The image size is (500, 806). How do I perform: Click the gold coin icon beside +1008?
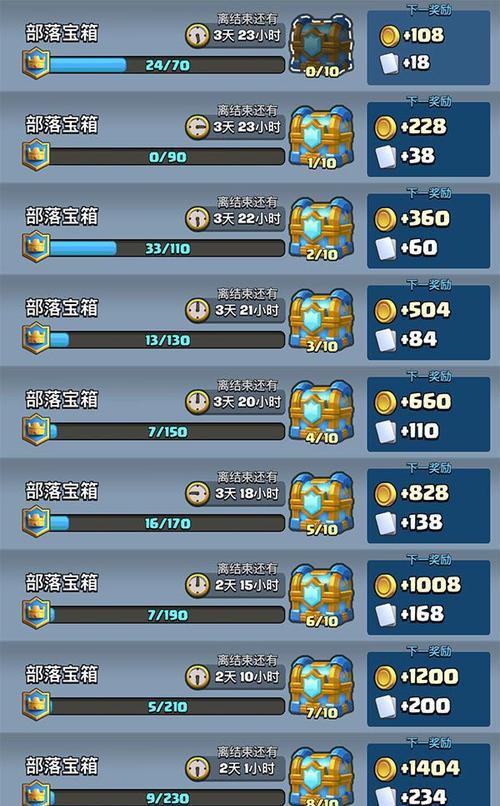(385, 585)
